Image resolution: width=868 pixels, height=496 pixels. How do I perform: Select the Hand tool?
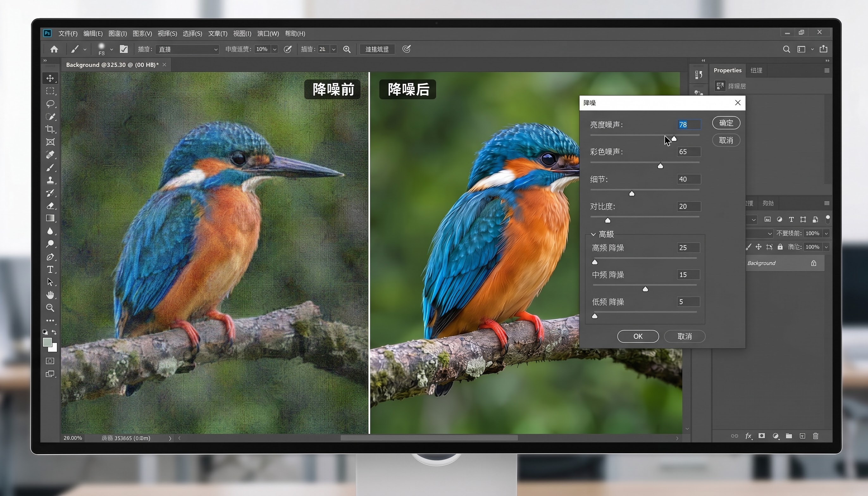tap(50, 295)
